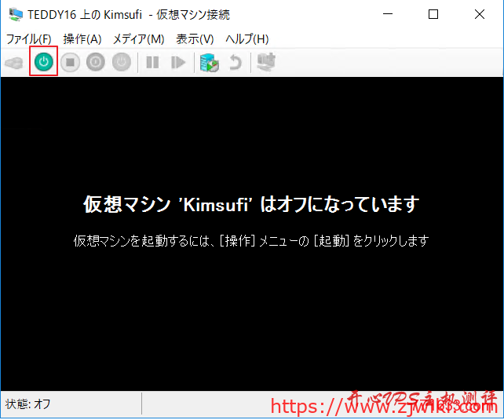Viewport: 504px width, 420px height.
Task: Maximize the virtual machine connection window
Action: click(x=433, y=14)
